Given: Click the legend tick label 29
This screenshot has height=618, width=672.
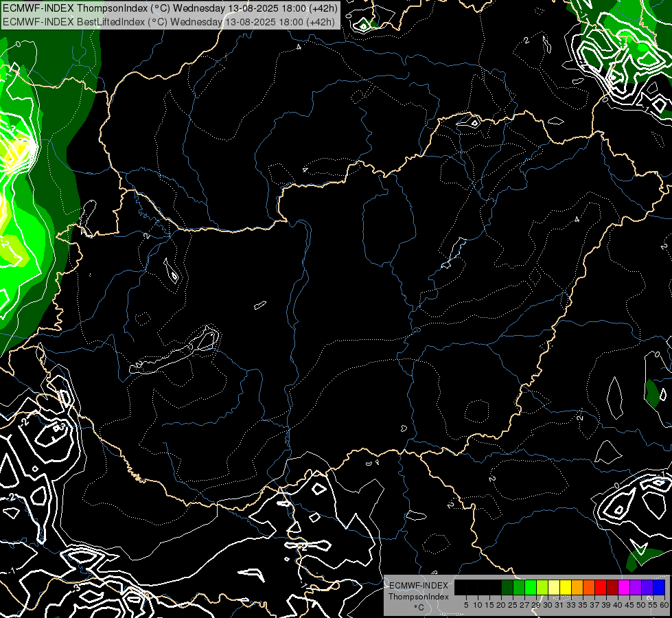Looking at the screenshot, I should pyautogui.click(x=537, y=605).
